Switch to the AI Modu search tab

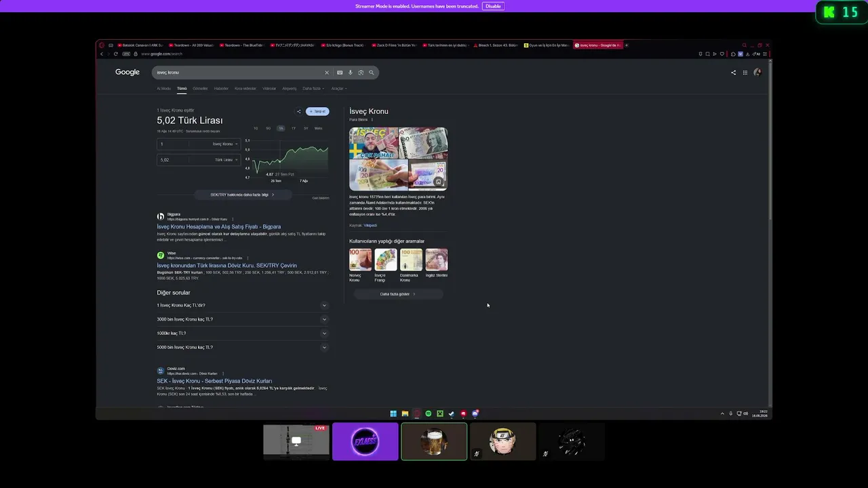click(164, 88)
